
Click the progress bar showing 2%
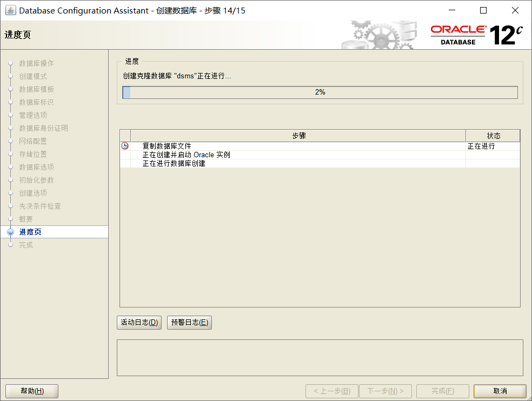click(321, 92)
